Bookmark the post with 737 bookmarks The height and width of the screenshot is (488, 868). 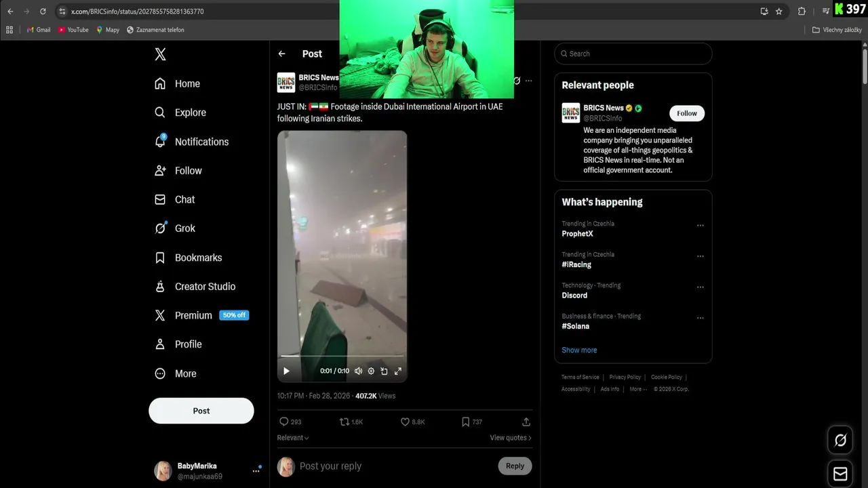click(471, 422)
